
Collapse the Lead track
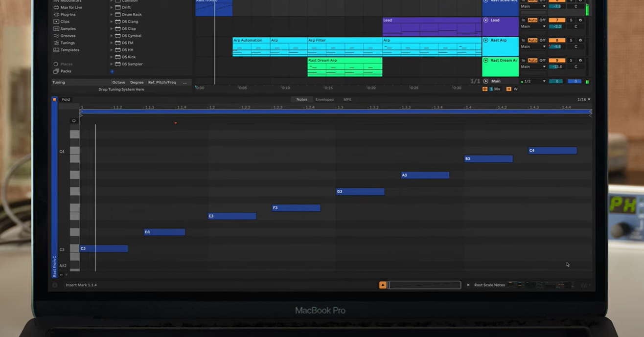point(486,20)
